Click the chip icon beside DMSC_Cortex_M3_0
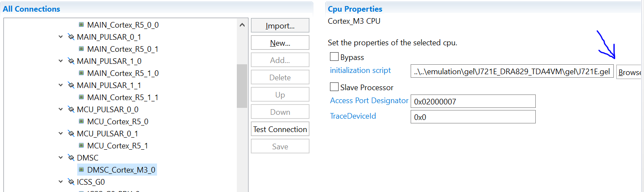The width and height of the screenshot is (644, 192). 81,170
